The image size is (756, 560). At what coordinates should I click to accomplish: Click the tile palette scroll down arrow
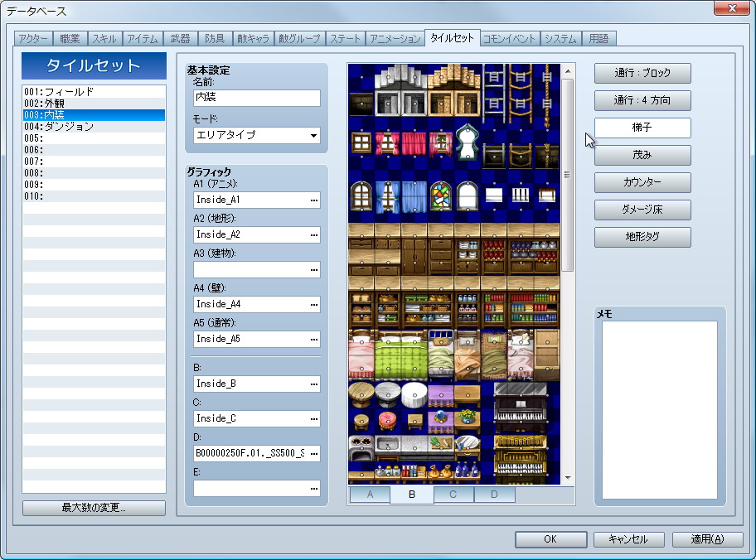568,478
